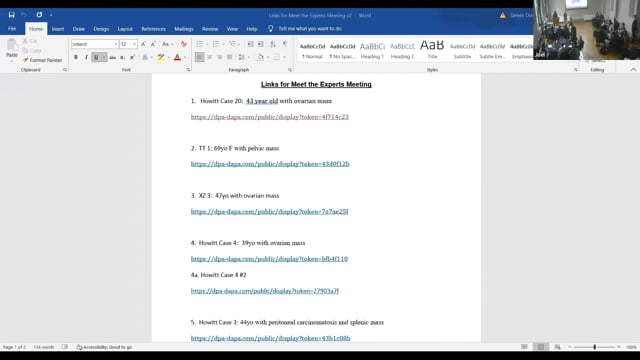The width and height of the screenshot is (640, 360).
Task: Increase paragraph indent
Action: [260, 44]
